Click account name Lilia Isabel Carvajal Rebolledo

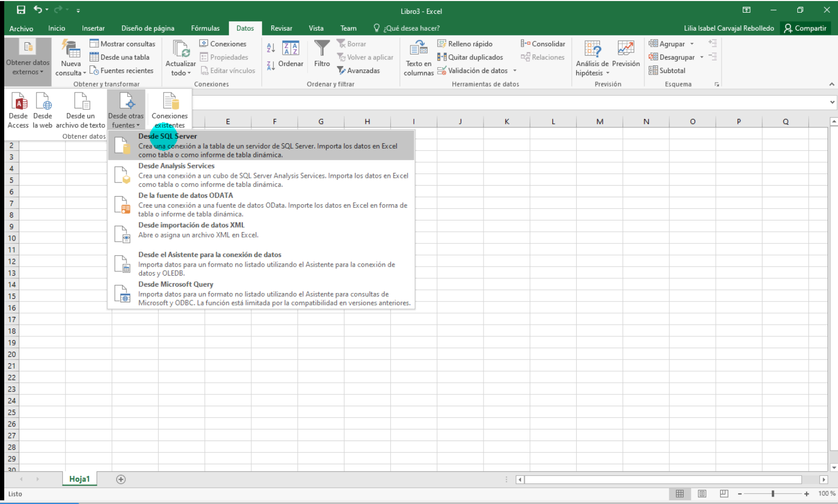(x=728, y=29)
